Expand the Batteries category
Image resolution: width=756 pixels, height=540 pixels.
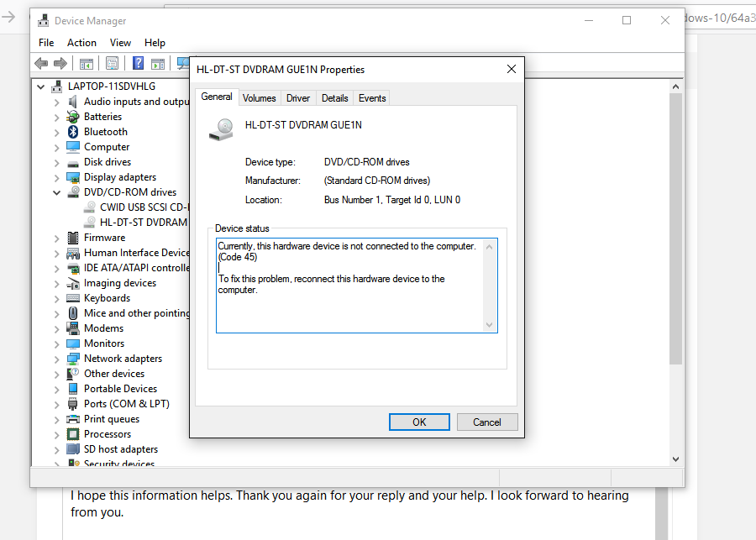[x=56, y=118]
